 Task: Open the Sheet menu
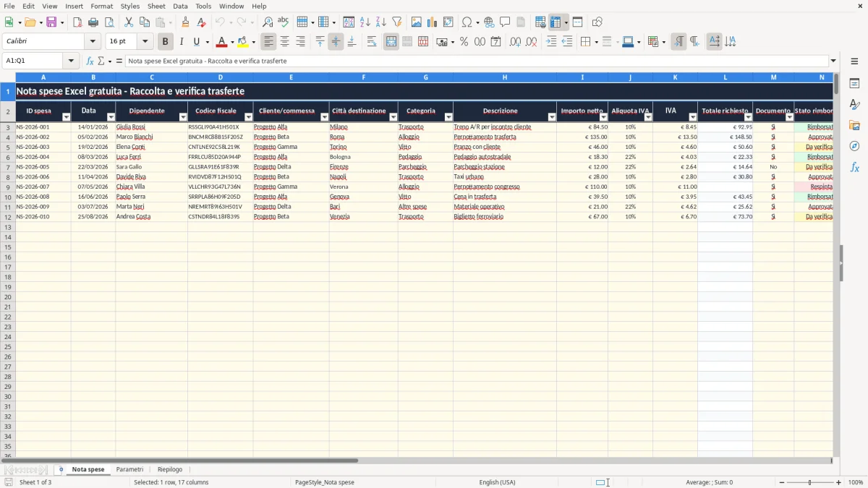[x=156, y=6]
